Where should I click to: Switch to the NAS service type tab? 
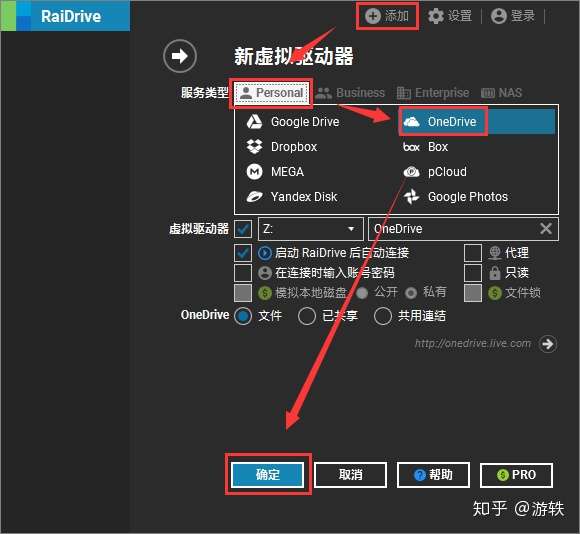point(502,93)
